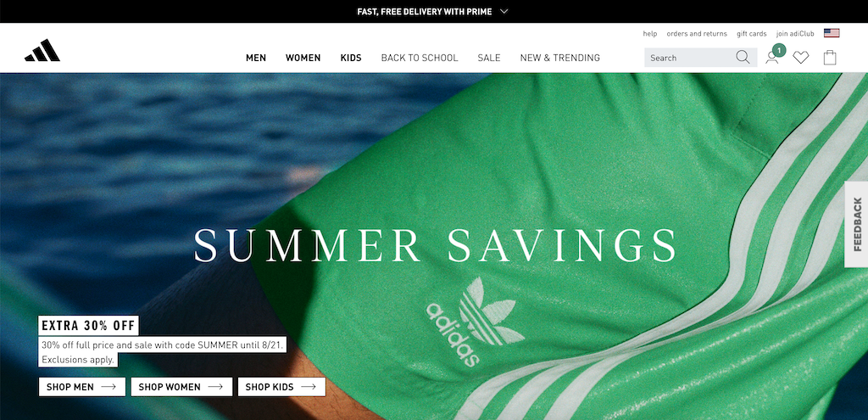Open NEW & TRENDING menu
The height and width of the screenshot is (420, 868).
559,58
